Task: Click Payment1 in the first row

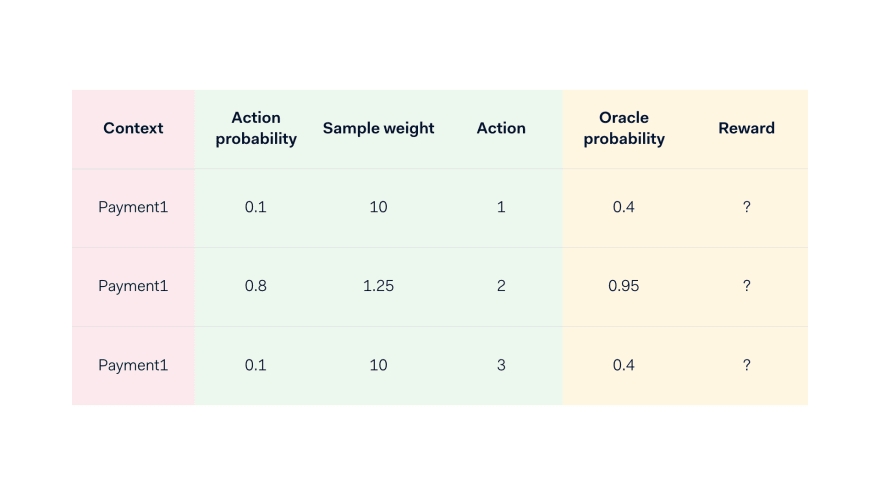Action: pyautogui.click(x=133, y=207)
